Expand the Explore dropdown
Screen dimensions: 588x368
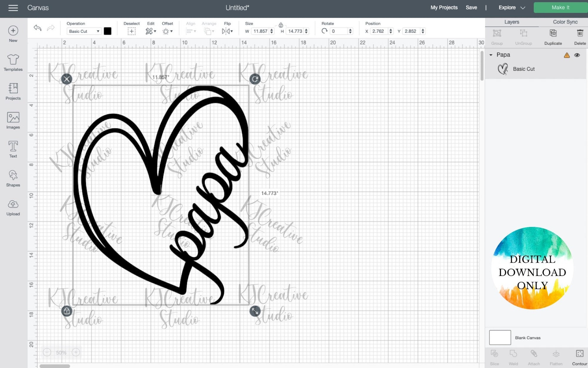tap(511, 7)
